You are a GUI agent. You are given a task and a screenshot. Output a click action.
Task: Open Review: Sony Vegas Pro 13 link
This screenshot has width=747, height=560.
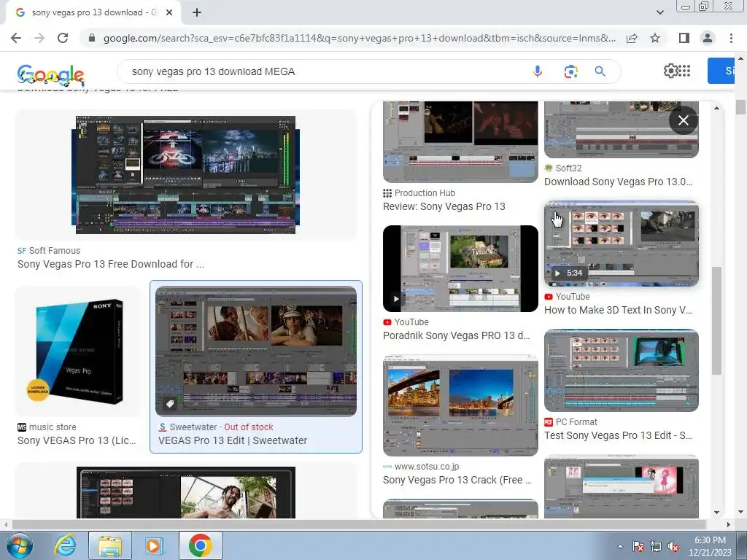[x=444, y=206]
